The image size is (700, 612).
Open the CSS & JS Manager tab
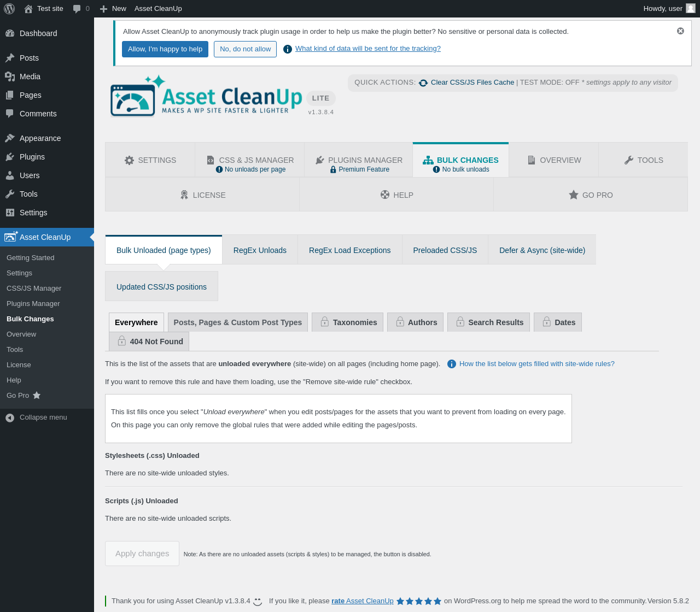(249, 160)
